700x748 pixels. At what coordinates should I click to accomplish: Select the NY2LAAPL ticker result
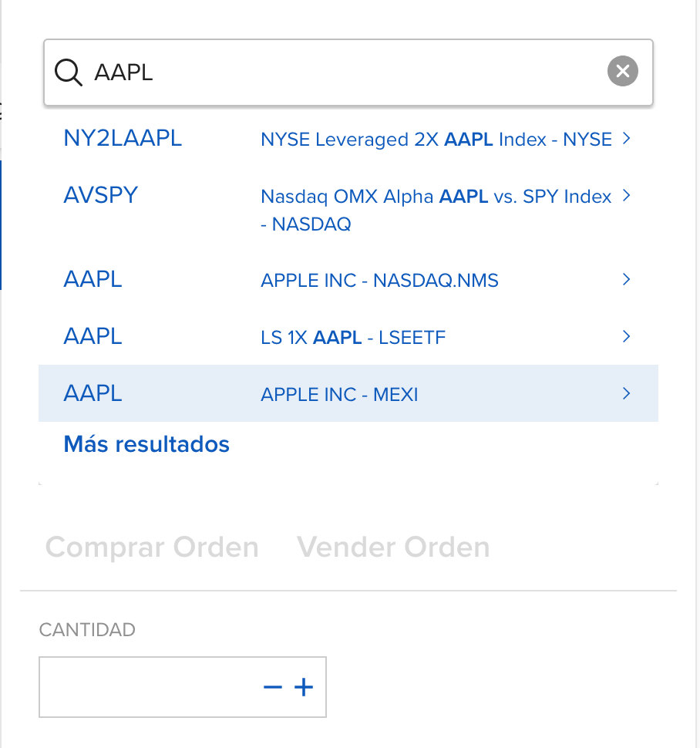click(x=123, y=138)
